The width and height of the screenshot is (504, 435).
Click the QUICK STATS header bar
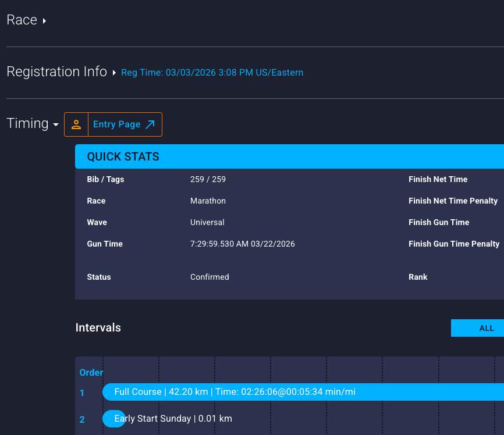[x=289, y=157]
